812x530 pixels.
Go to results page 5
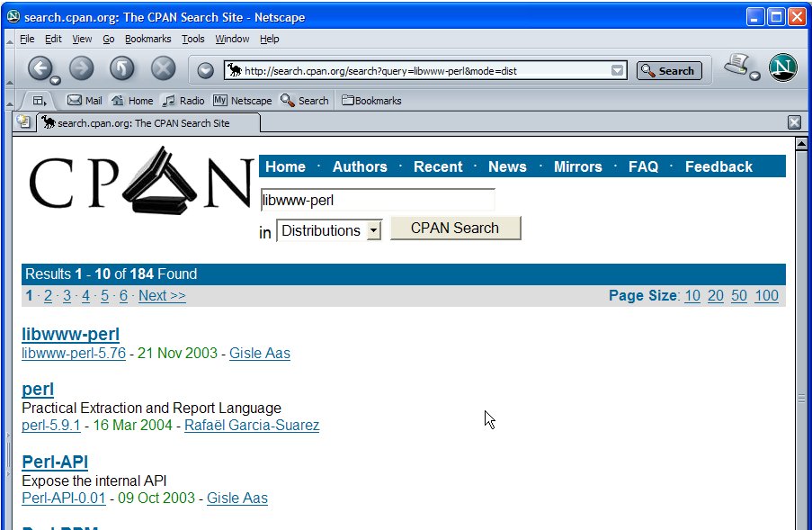coord(104,296)
